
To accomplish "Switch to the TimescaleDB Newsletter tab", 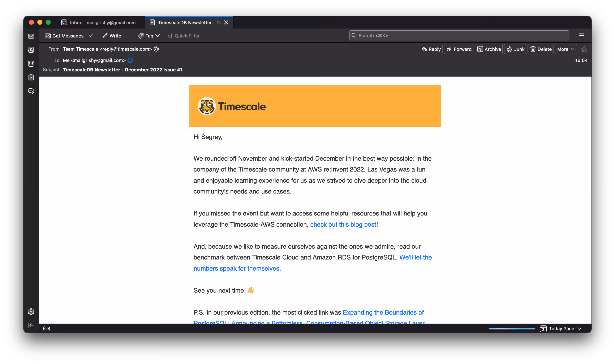I will 186,22.
